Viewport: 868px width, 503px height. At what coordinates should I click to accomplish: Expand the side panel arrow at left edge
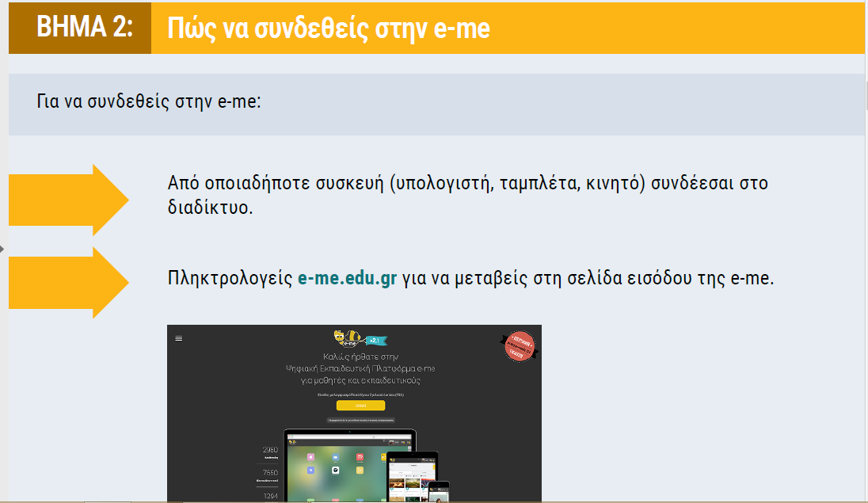tap(2, 250)
